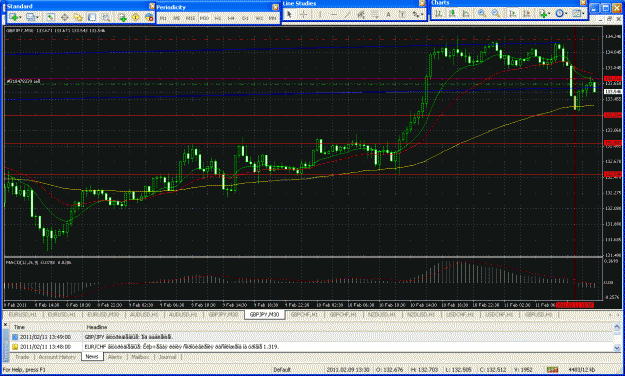Click the news list scroll up arrow
This screenshot has width=625, height=376.
617,327
